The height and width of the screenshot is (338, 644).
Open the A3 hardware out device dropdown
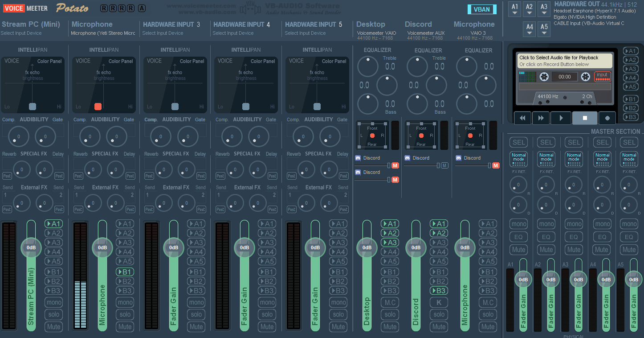pos(544,9)
